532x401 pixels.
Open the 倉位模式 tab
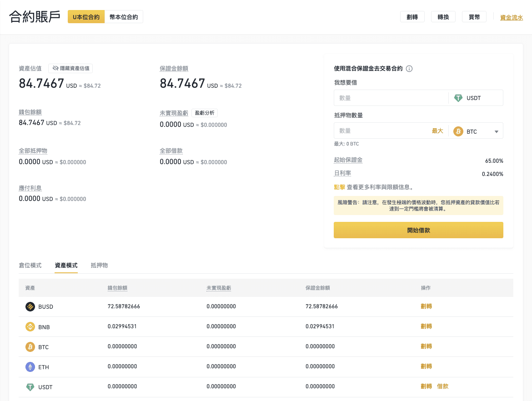(x=30, y=266)
